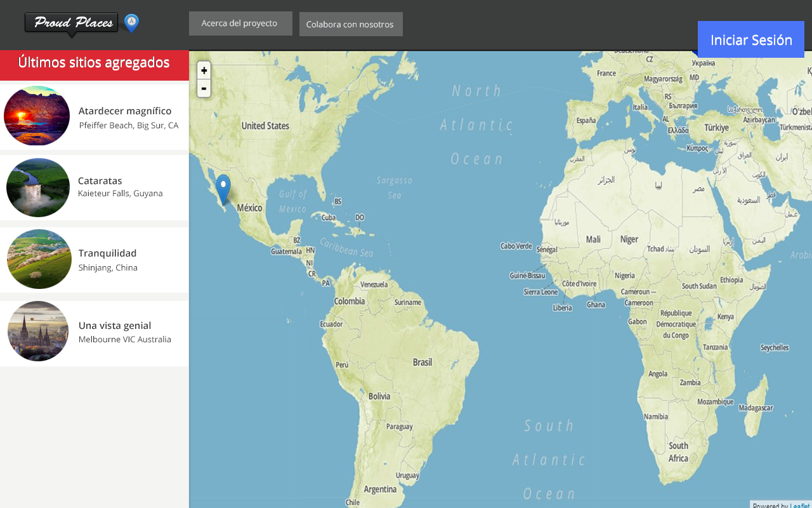
Task: Click the Guatemala map label
Action: [287, 251]
